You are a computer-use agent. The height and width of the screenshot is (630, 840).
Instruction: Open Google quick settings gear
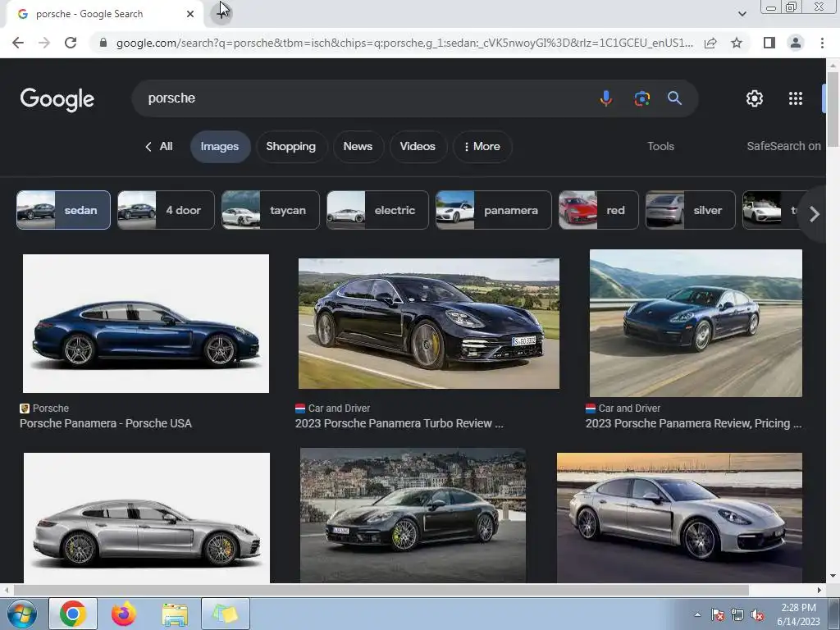click(755, 98)
